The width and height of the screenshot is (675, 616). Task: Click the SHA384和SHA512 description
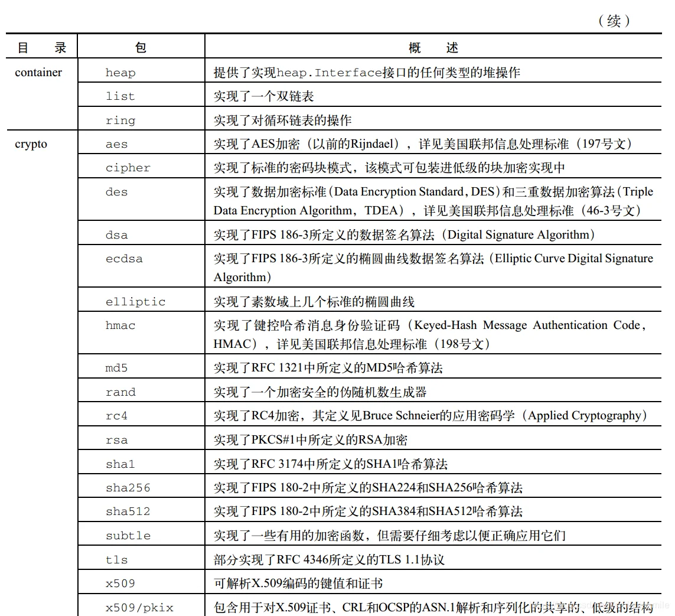(x=368, y=511)
